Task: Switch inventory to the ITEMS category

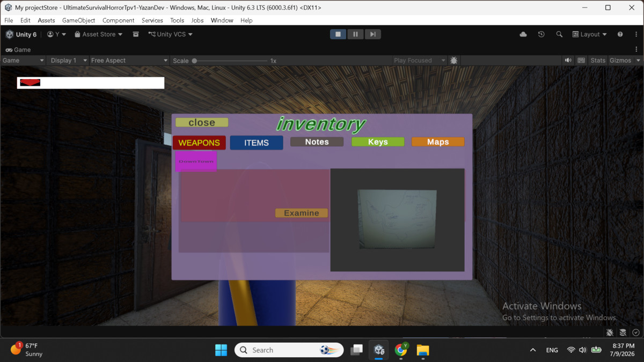Action: [x=257, y=143]
